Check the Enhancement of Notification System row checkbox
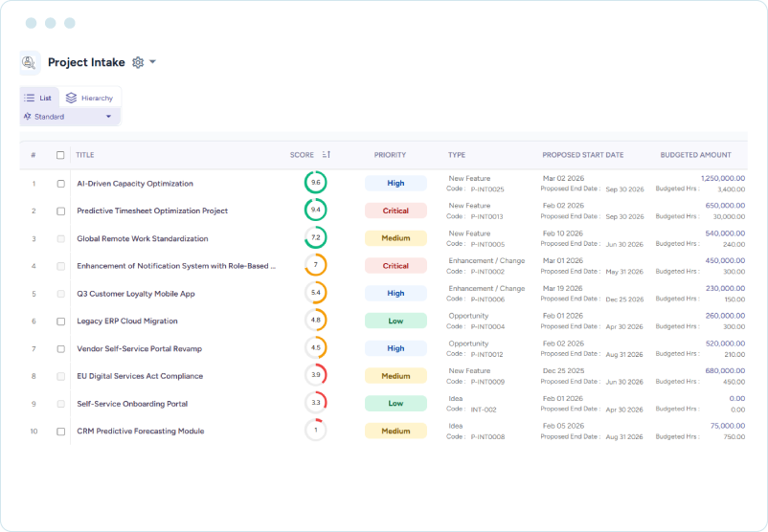Screen dimensions: 768x532 point(60,266)
